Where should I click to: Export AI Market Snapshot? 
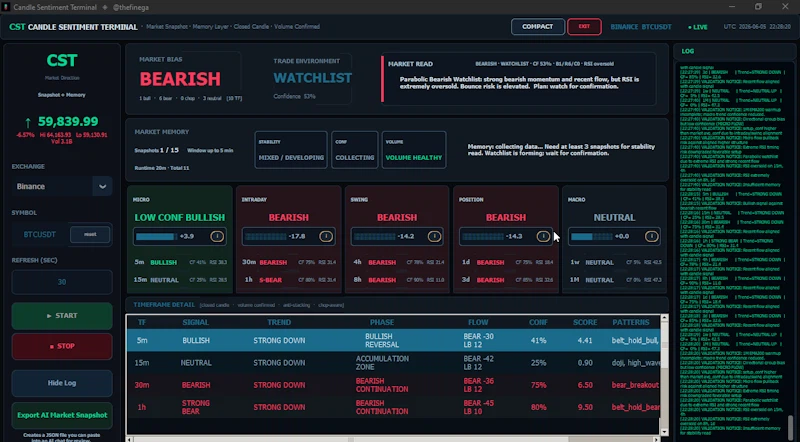coord(62,415)
